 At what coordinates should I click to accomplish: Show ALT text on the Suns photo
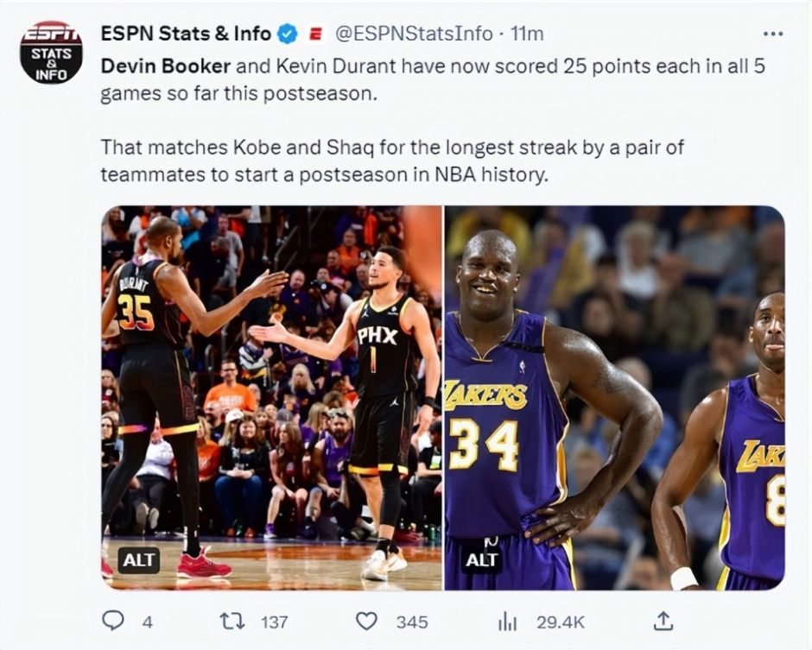click(x=139, y=559)
